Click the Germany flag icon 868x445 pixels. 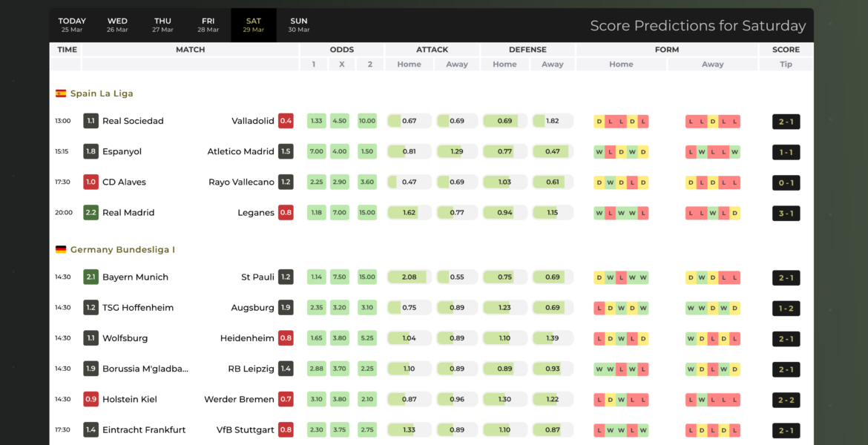click(x=61, y=250)
